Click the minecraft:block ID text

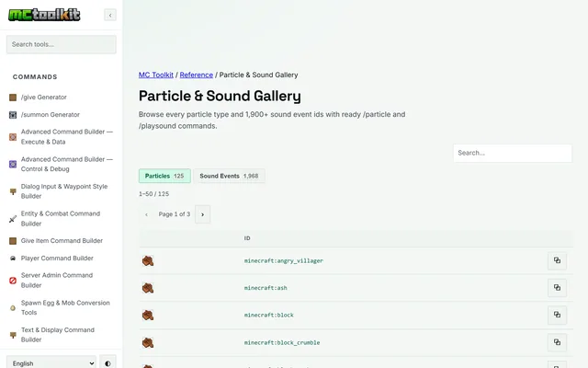pos(269,315)
